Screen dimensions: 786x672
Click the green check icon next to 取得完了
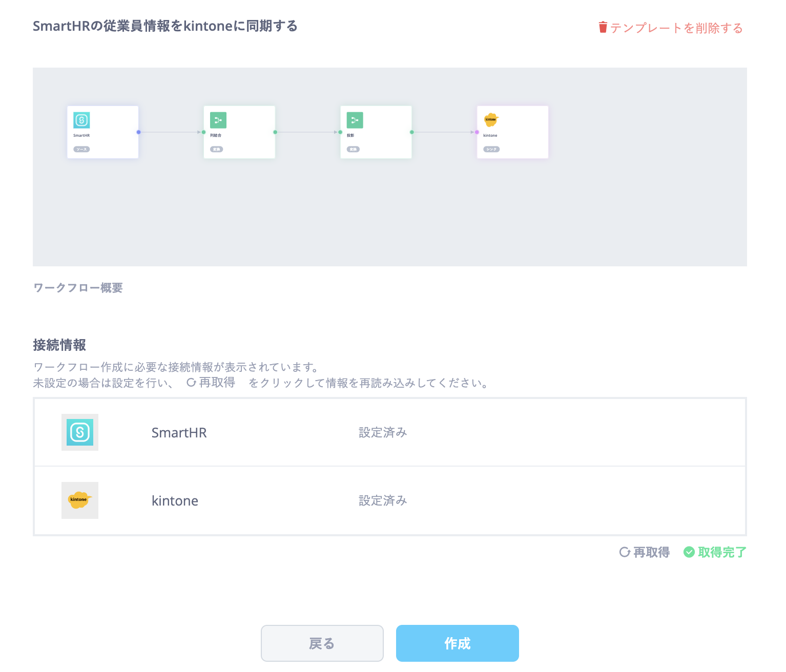coord(689,552)
